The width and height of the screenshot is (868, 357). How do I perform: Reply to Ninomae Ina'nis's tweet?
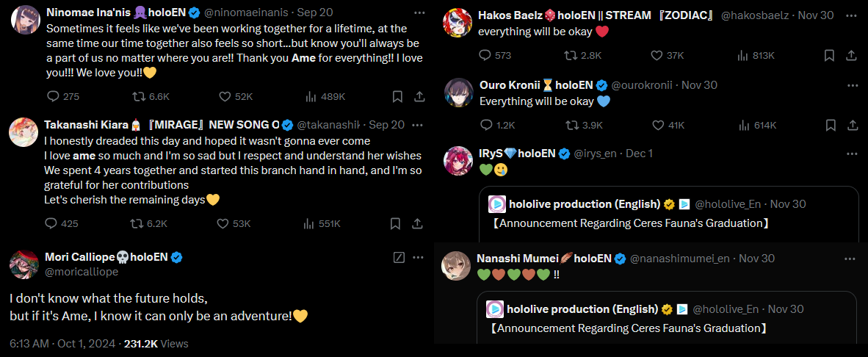pos(52,96)
